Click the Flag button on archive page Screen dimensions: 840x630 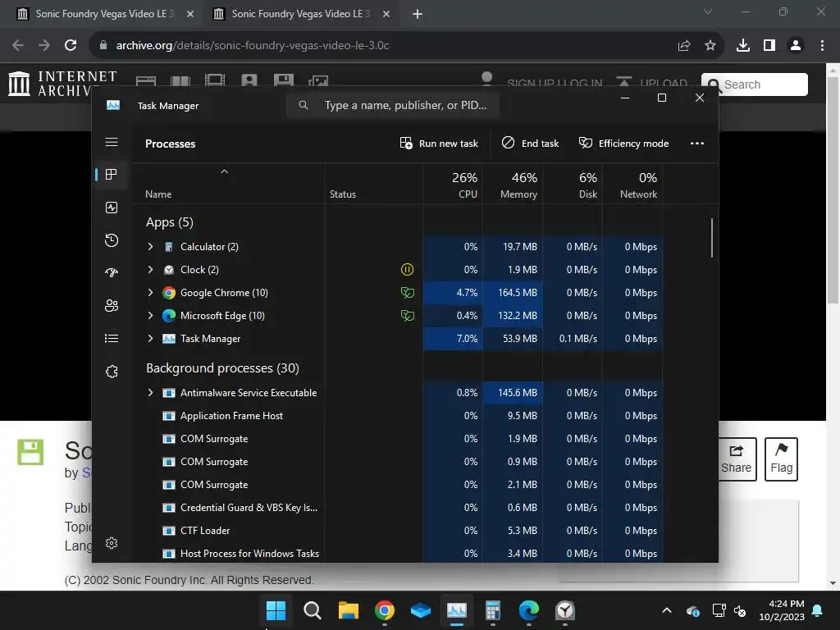tap(781, 459)
